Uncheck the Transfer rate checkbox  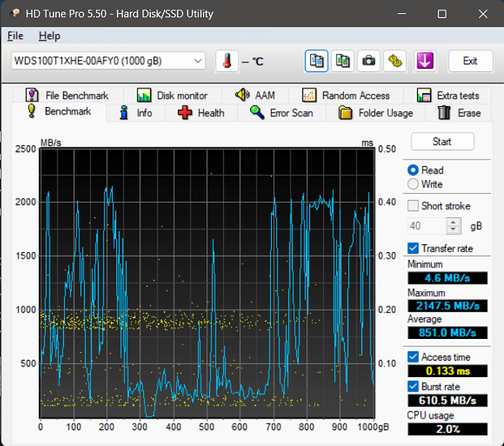click(x=413, y=248)
